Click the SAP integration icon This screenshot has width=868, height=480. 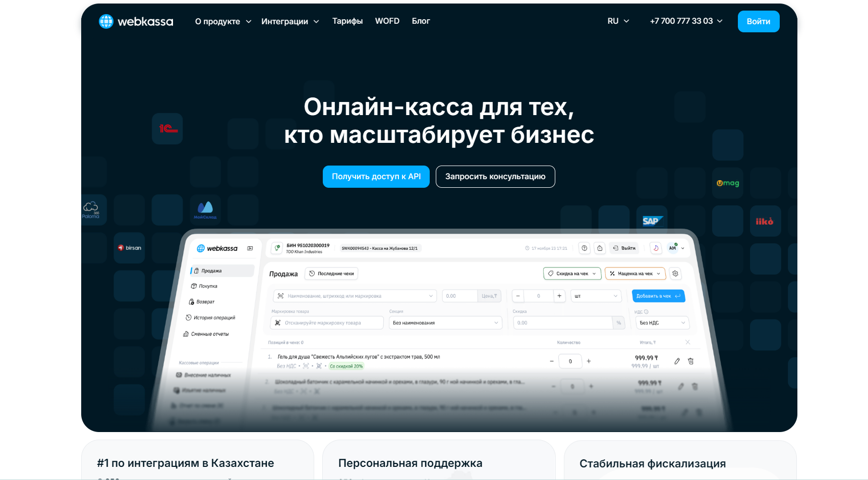click(652, 221)
